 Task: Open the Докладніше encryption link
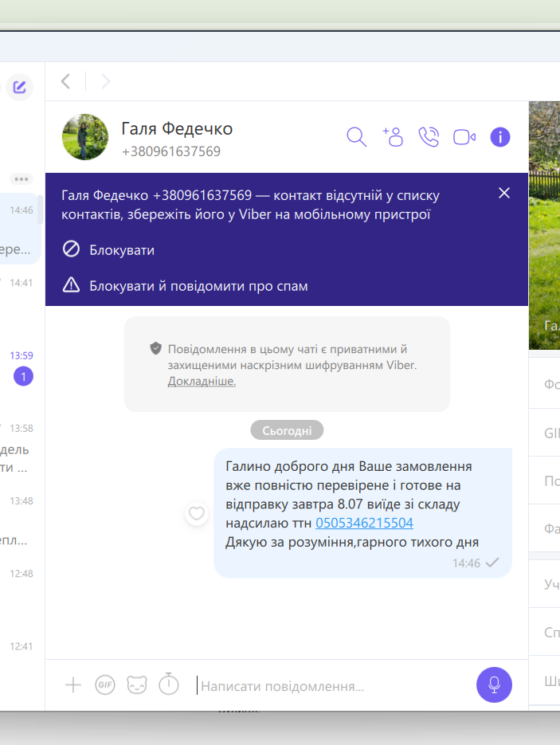(202, 381)
